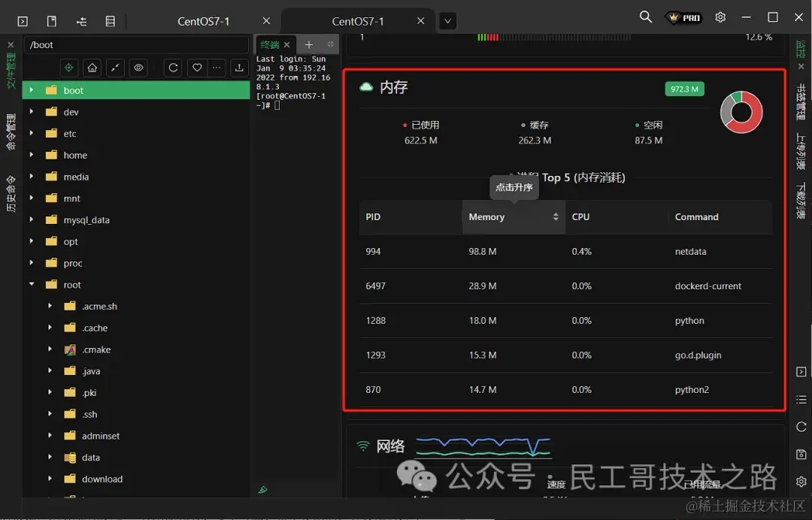Click the /boot path input field
Screen dimensions: 812x520
pyautogui.click(x=136, y=45)
